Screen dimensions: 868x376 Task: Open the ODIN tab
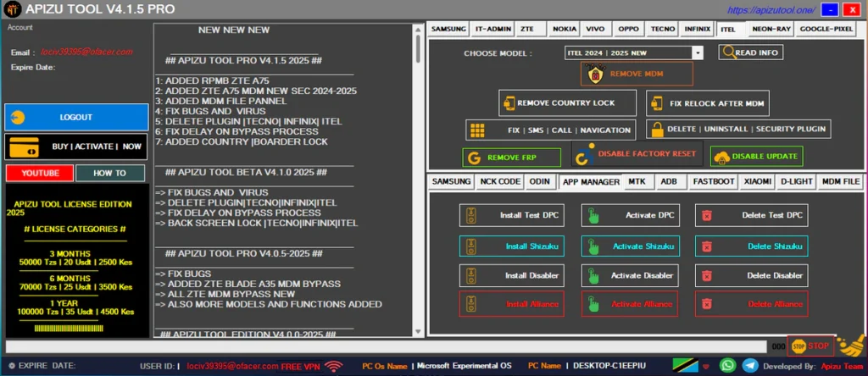tap(540, 181)
